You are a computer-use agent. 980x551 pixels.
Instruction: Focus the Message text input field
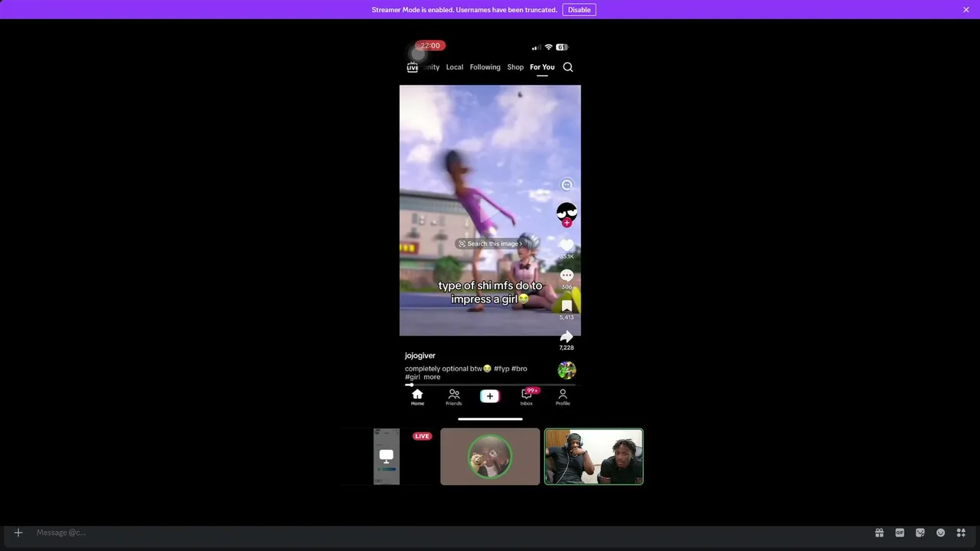coord(452,533)
